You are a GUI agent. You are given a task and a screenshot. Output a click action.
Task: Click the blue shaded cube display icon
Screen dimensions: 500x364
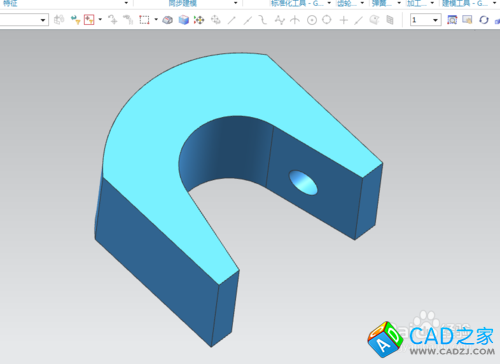183,20
